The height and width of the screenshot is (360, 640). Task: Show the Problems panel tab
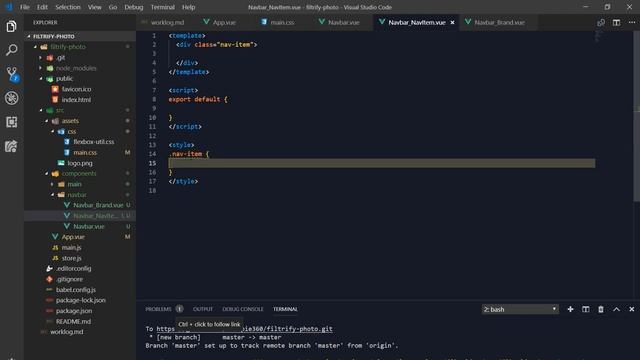(x=158, y=309)
